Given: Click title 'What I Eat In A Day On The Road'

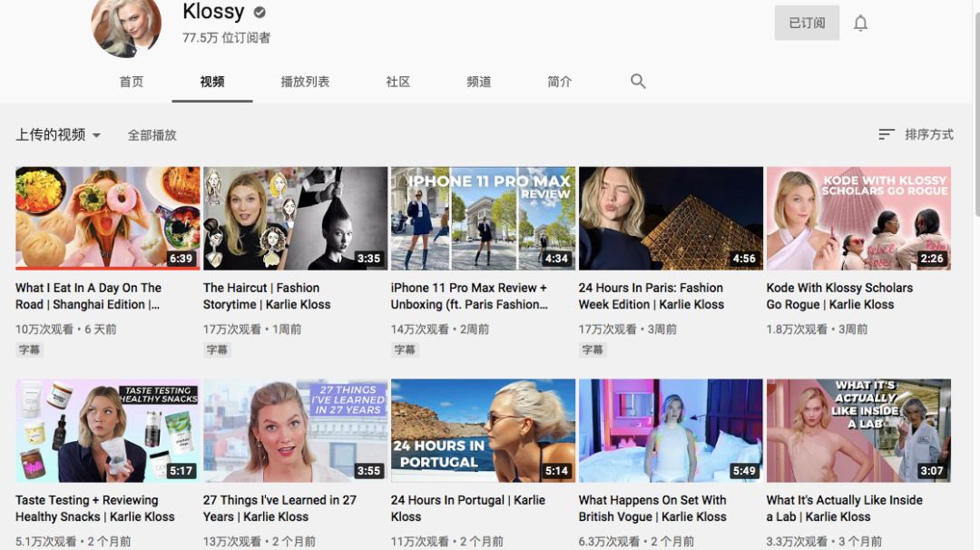Looking at the screenshot, I should tap(88, 296).
